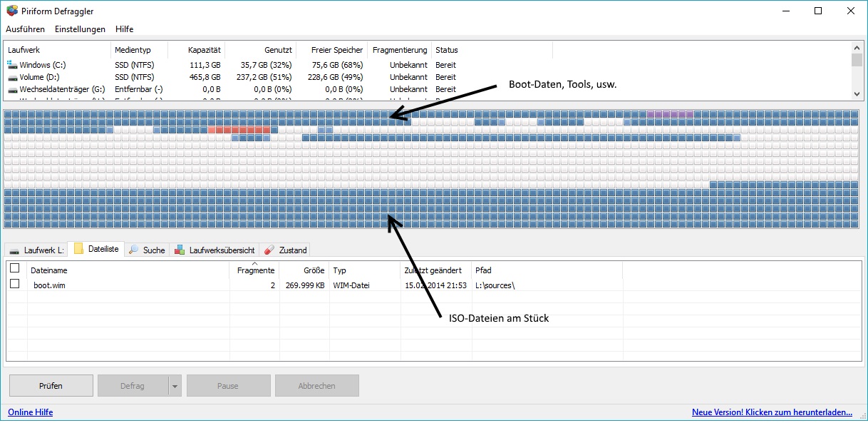Click the 75,6 GB (68%) free value

coord(338,65)
